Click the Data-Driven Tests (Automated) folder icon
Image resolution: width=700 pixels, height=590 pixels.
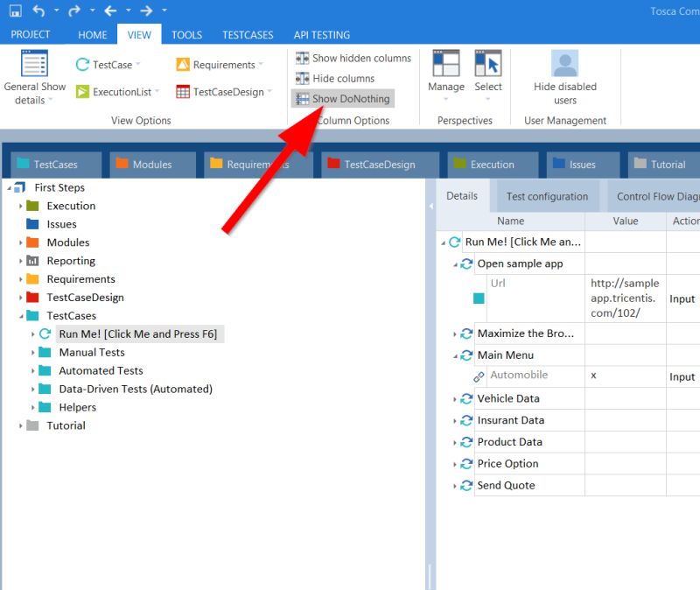[45, 389]
